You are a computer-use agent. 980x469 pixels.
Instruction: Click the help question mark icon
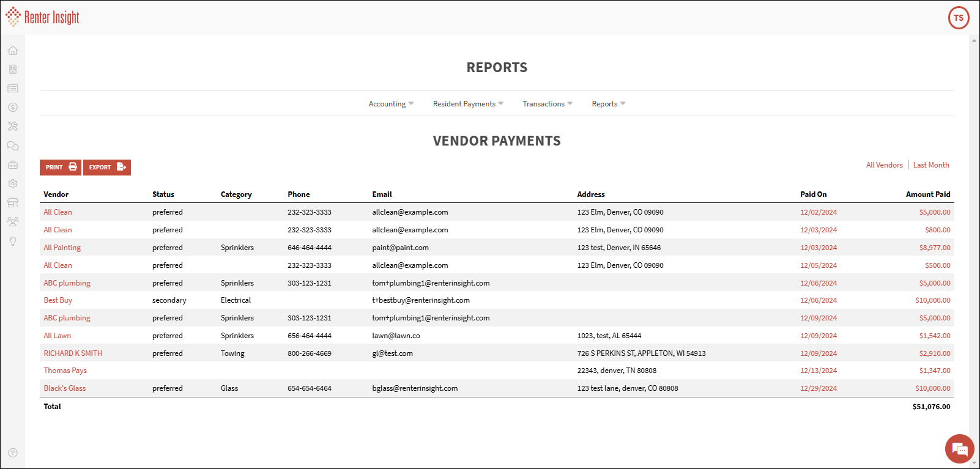tap(13, 452)
